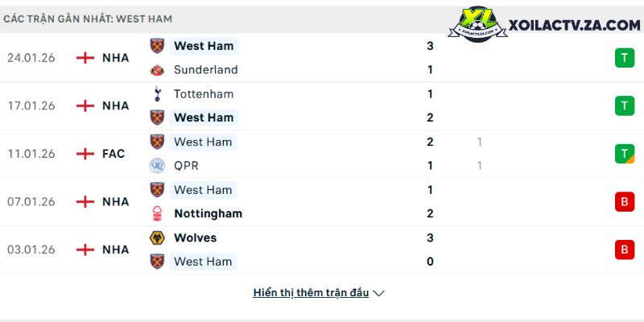Click the Wolves club crest
The width and height of the screenshot is (644, 322).
click(157, 238)
